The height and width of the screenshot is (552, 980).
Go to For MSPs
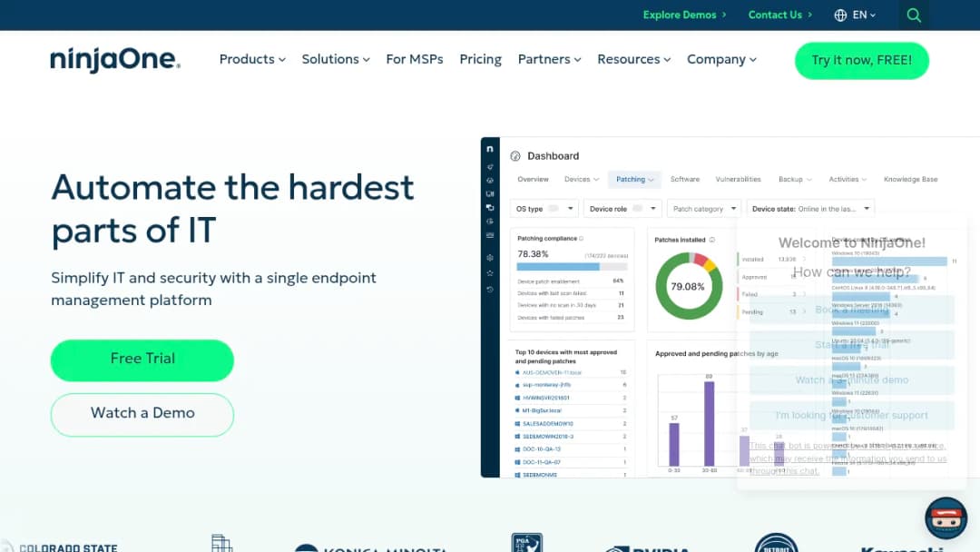click(x=415, y=59)
